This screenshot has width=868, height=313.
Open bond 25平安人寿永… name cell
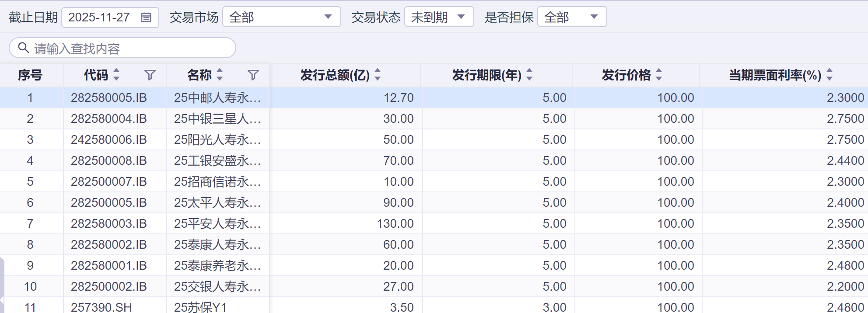(x=217, y=224)
